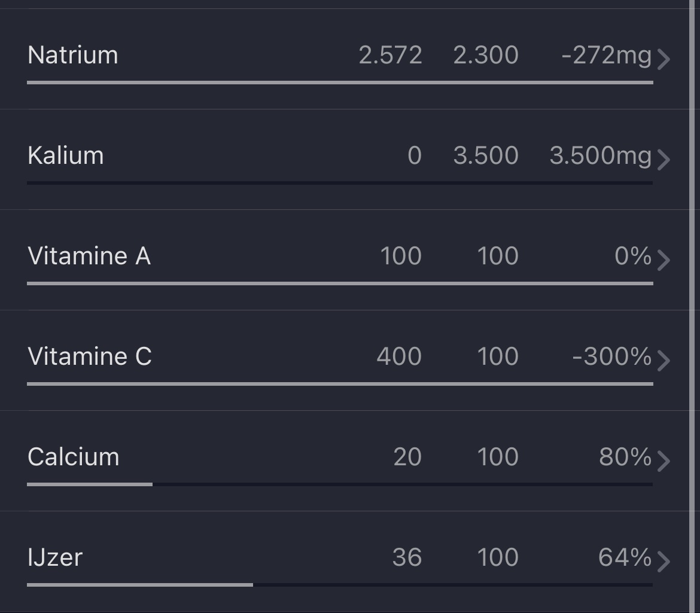Click the IJzer progress bar

pos(340,585)
